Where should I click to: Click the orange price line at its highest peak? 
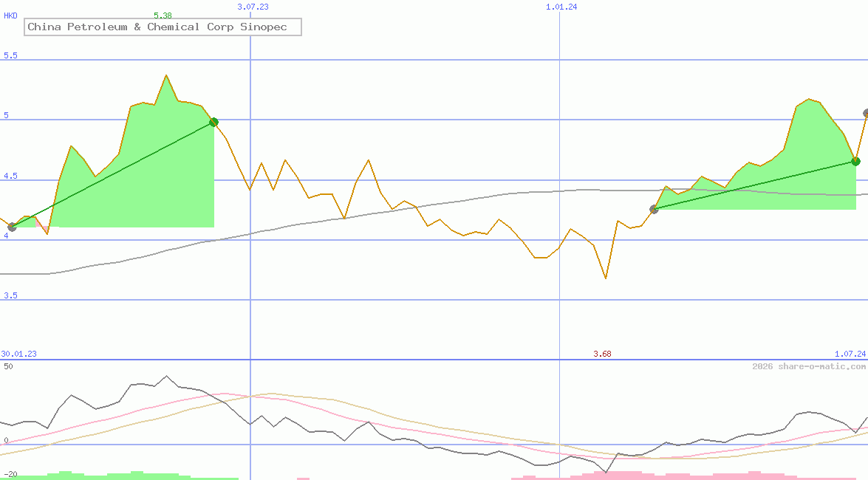pos(166,75)
